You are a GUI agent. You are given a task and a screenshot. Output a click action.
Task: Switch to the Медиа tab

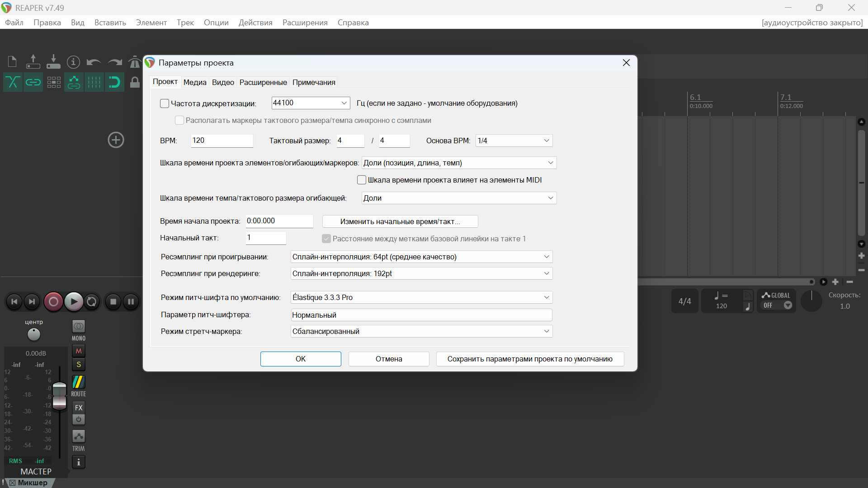coord(195,82)
